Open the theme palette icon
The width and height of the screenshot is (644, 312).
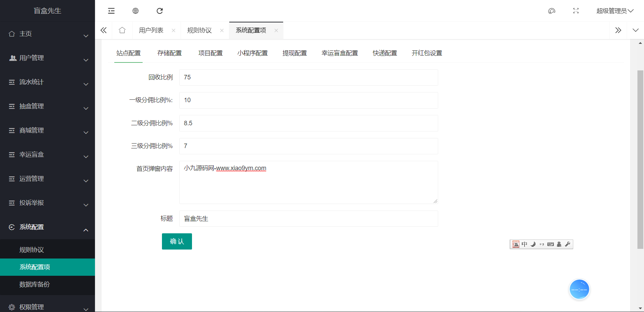[552, 11]
